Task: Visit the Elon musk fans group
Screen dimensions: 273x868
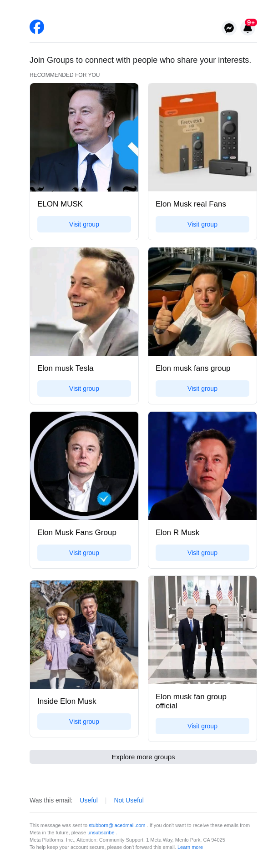Action: click(x=202, y=389)
